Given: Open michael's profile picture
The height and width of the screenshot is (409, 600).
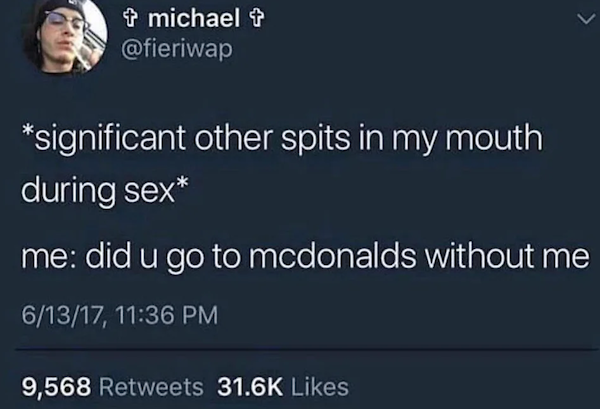Looking at the screenshot, I should 65,35.
